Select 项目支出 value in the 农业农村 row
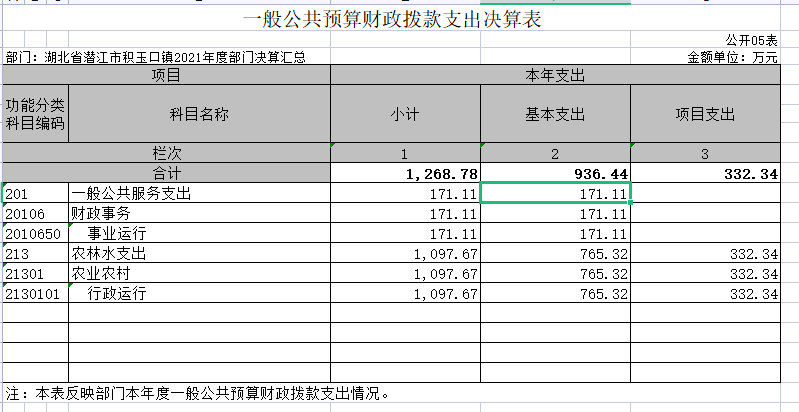799x412 pixels. pyautogui.click(x=704, y=273)
